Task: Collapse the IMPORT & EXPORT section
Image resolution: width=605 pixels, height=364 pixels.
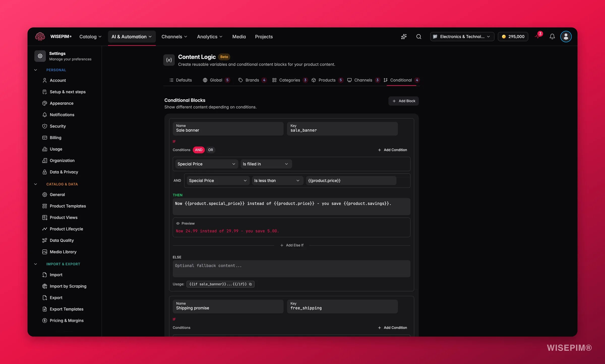Action: pyautogui.click(x=36, y=264)
